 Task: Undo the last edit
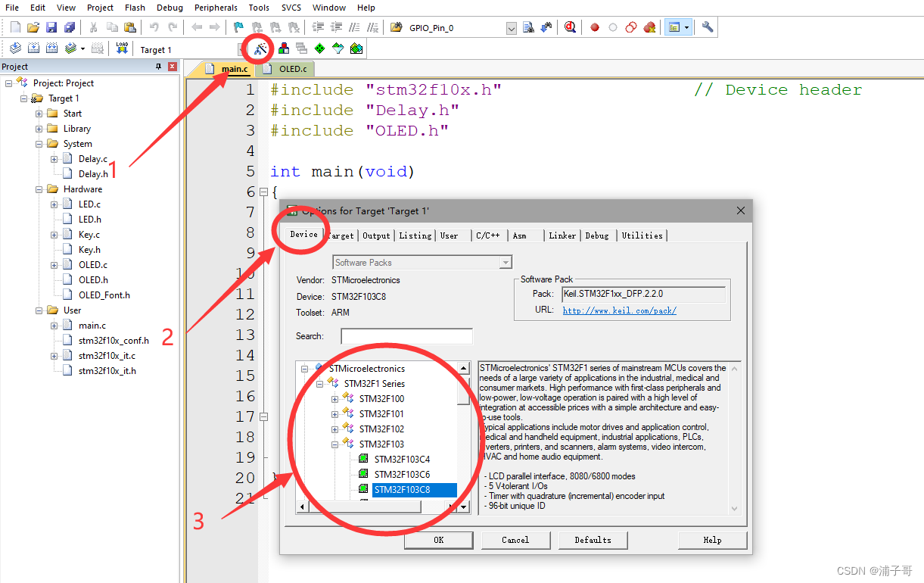[x=154, y=27]
